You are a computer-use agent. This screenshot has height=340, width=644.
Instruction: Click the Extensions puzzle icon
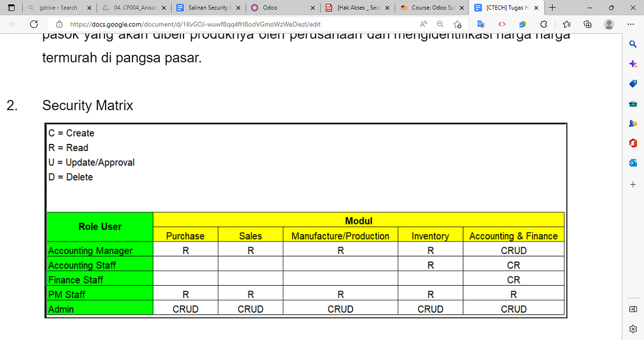543,25
